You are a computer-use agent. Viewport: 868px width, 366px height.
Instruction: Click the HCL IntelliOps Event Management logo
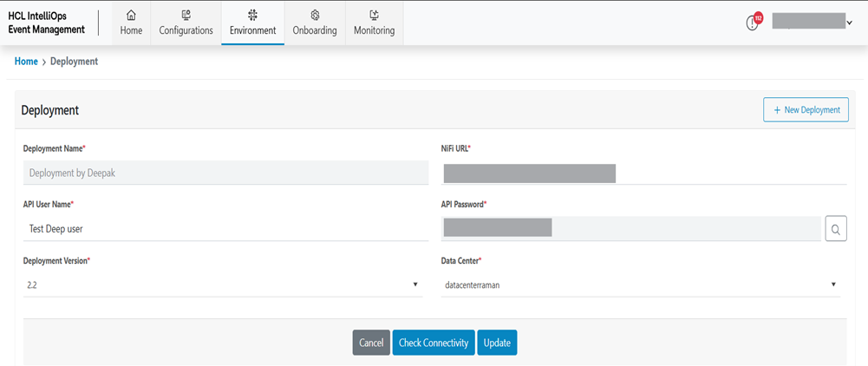point(47,23)
